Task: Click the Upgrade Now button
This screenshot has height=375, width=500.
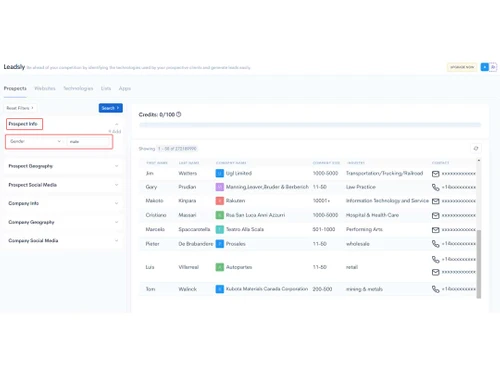Action: 462,67
